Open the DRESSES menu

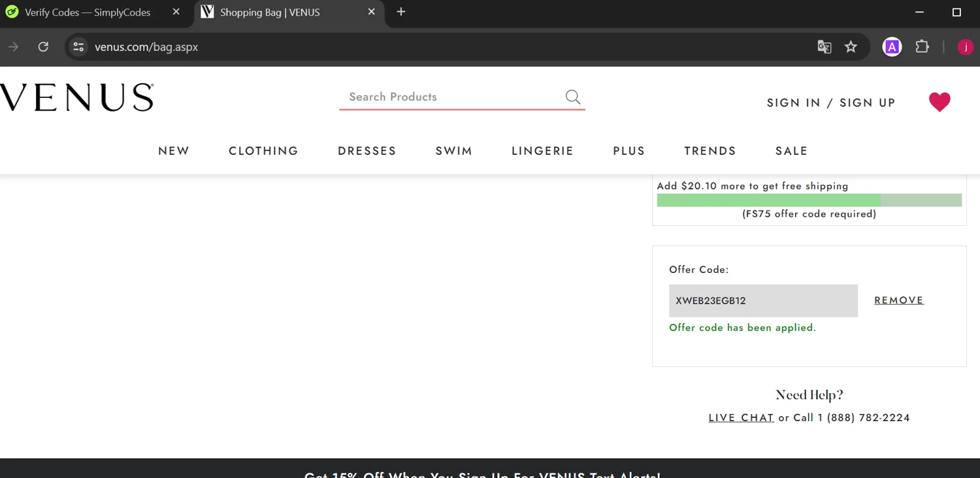tap(367, 151)
